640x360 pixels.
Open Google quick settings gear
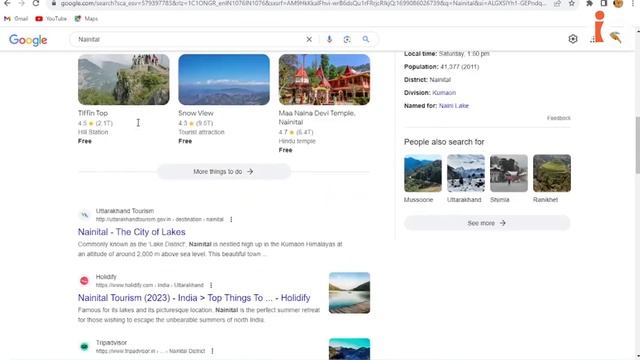573,39
